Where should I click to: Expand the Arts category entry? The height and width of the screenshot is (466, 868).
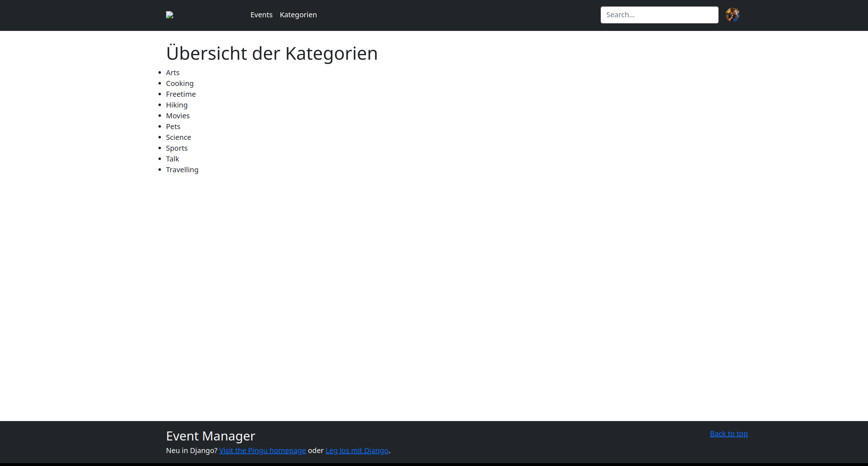(173, 72)
